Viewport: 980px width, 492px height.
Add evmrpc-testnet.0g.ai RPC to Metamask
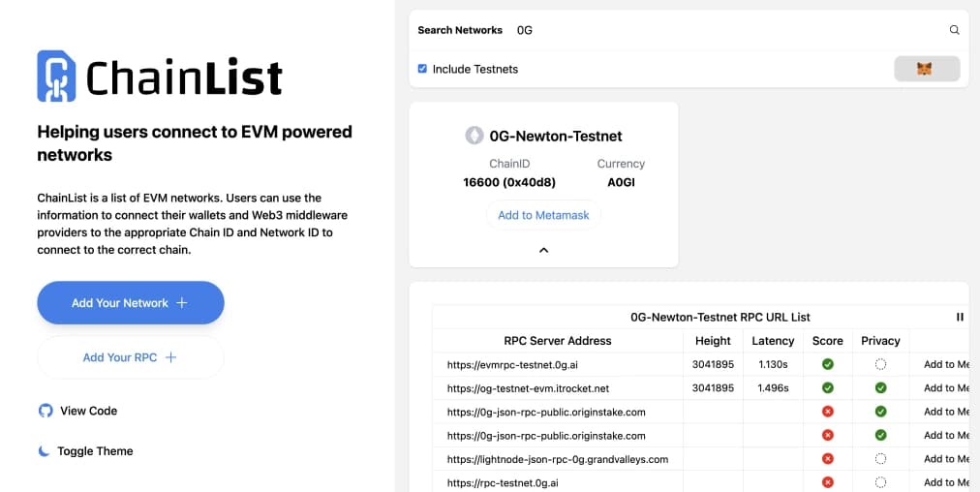(x=946, y=364)
